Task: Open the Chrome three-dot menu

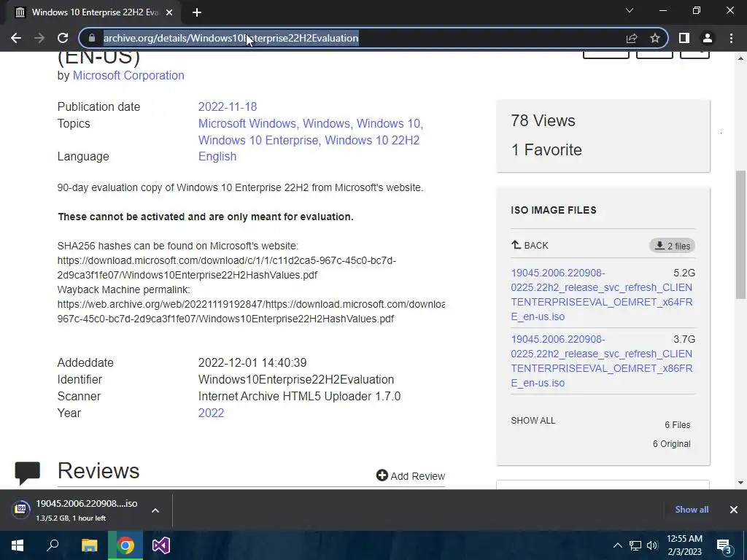Action: point(731,38)
